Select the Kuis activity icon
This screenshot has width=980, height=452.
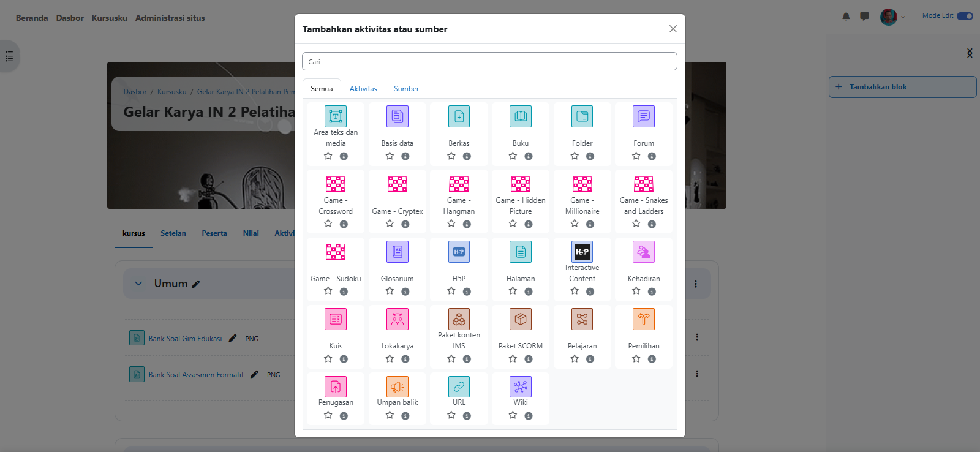(x=336, y=319)
